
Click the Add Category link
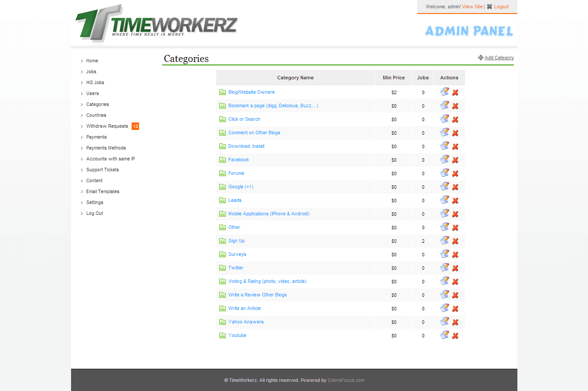click(499, 58)
